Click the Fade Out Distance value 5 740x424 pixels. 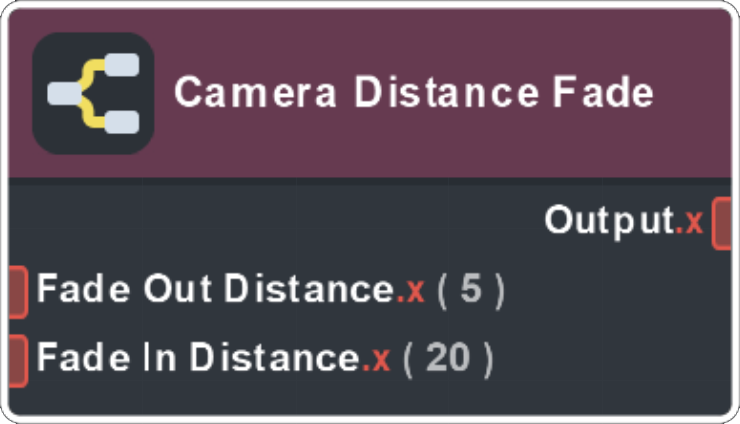click(x=471, y=290)
